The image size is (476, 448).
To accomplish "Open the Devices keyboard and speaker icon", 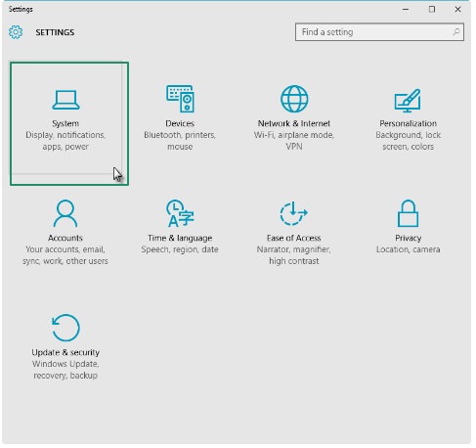I will click(180, 99).
